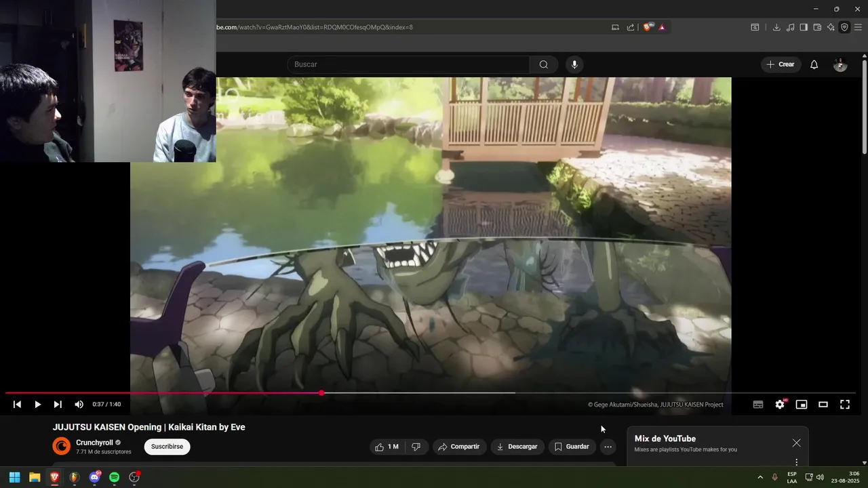Open the Brave tab search icon
868x488 pixels.
pos(755,27)
